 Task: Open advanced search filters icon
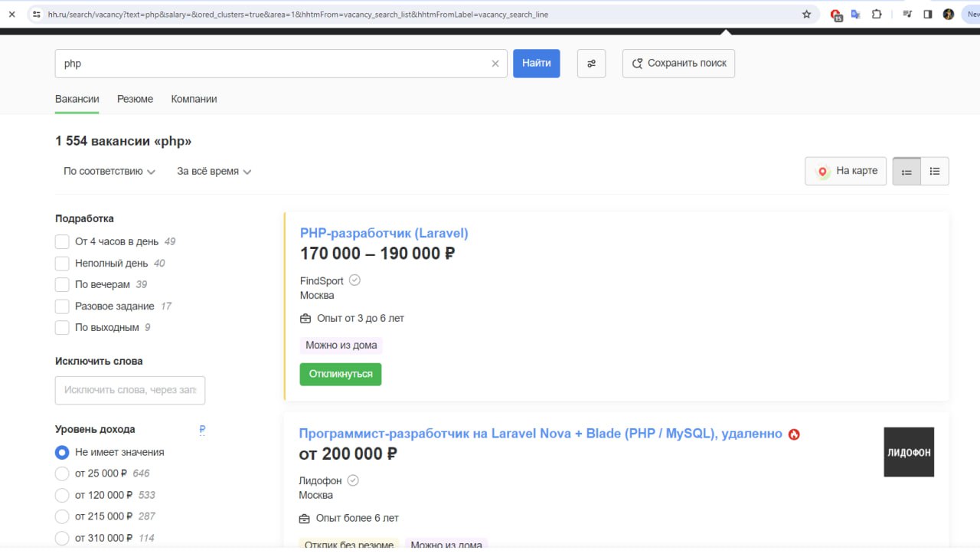[591, 64]
